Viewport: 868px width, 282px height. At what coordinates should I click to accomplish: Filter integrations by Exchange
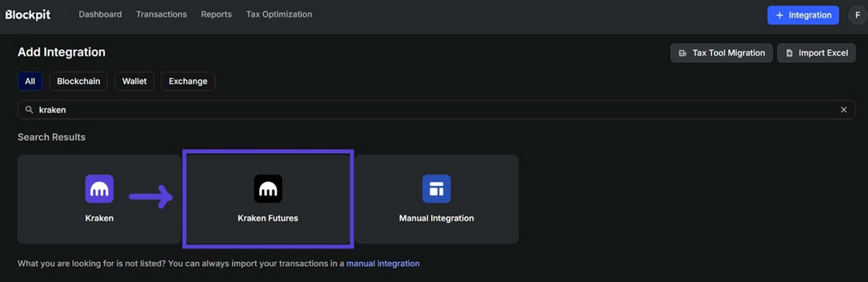coord(188,81)
